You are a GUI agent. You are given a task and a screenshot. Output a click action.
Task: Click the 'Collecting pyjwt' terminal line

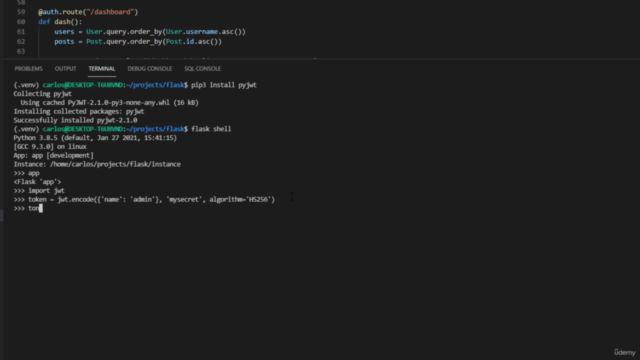42,94
